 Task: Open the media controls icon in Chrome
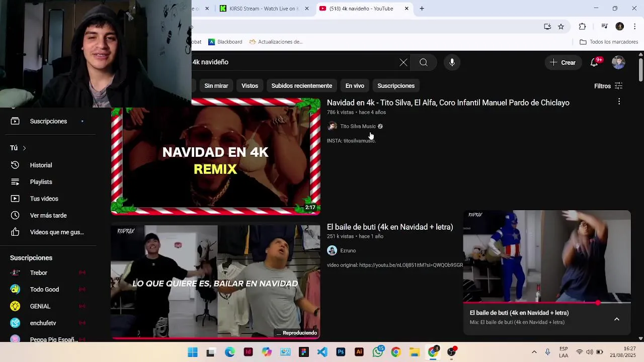pos(605,27)
